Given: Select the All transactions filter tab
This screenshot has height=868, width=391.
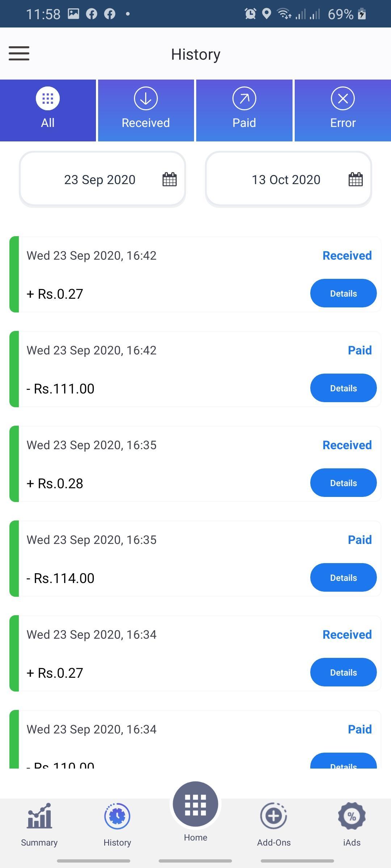Looking at the screenshot, I should pos(48,110).
